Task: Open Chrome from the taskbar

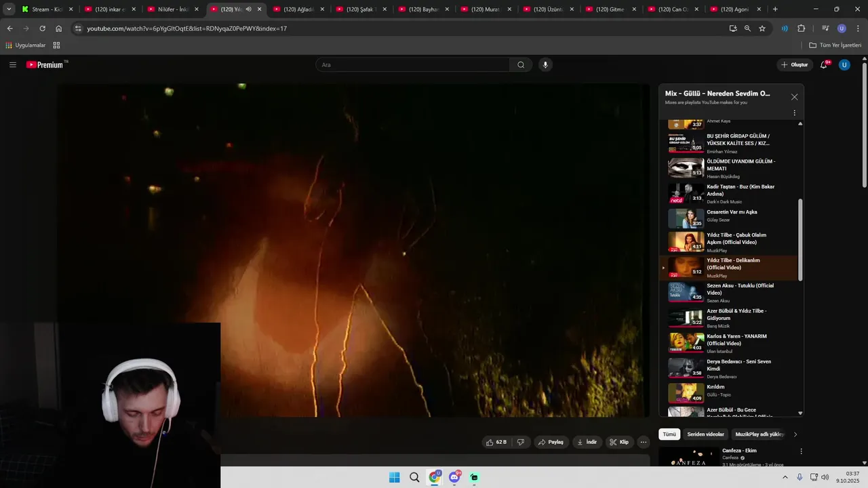Action: [x=435, y=477]
